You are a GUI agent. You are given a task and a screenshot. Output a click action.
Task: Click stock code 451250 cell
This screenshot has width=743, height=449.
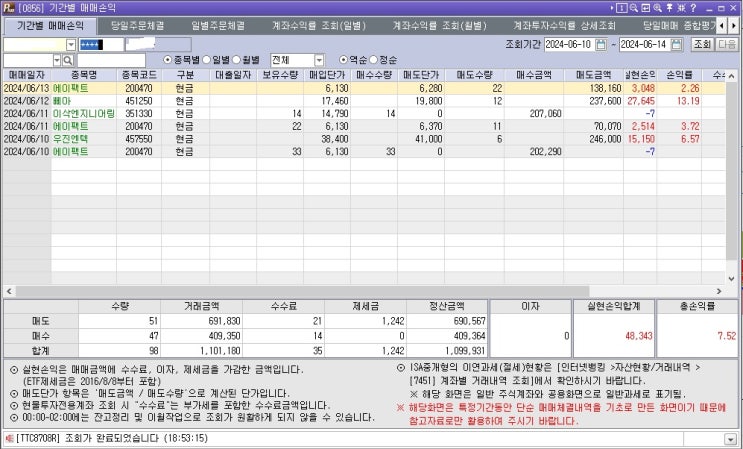[139, 101]
